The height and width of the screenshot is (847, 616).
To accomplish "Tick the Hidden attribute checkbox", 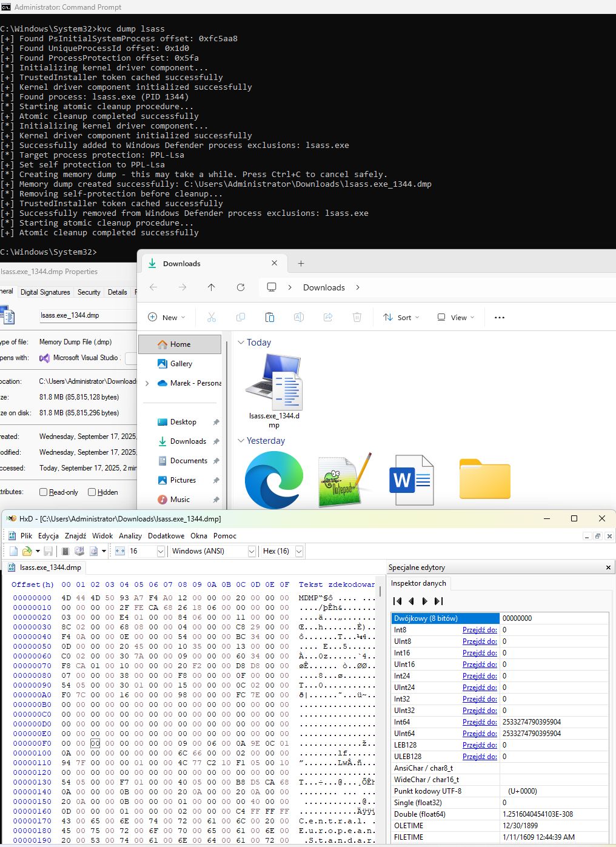I will pos(92,492).
